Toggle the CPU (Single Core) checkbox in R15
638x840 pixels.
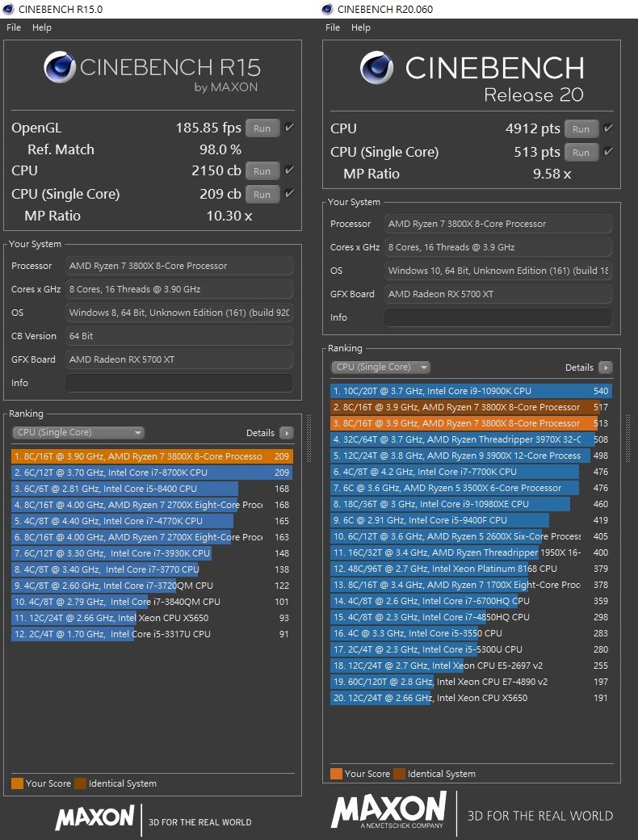pyautogui.click(x=289, y=193)
